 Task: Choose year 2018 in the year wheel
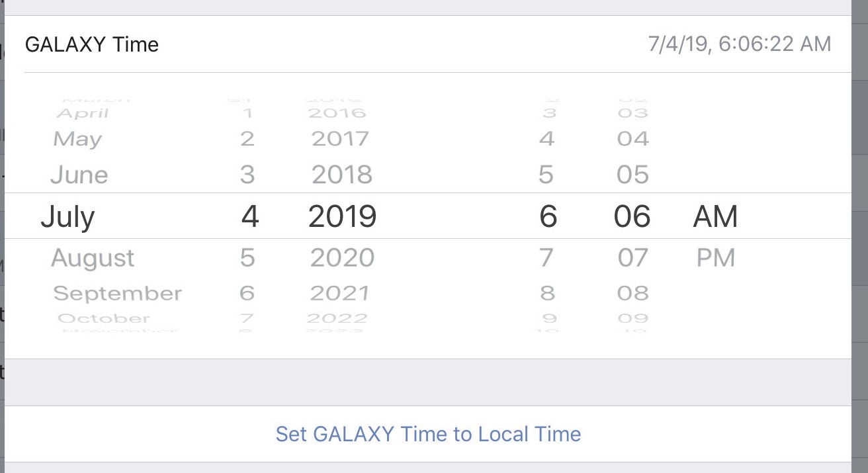[342, 175]
